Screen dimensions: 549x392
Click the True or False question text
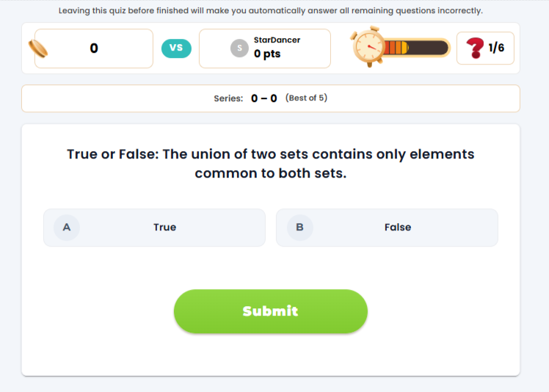[270, 164]
